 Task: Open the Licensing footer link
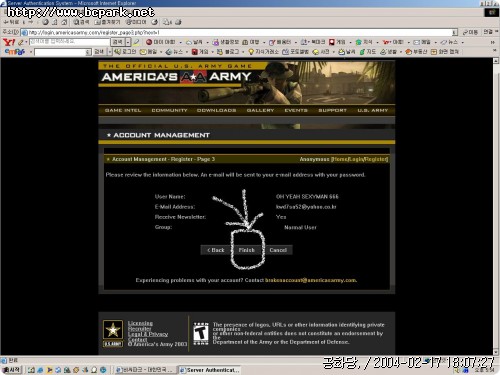pos(140,323)
